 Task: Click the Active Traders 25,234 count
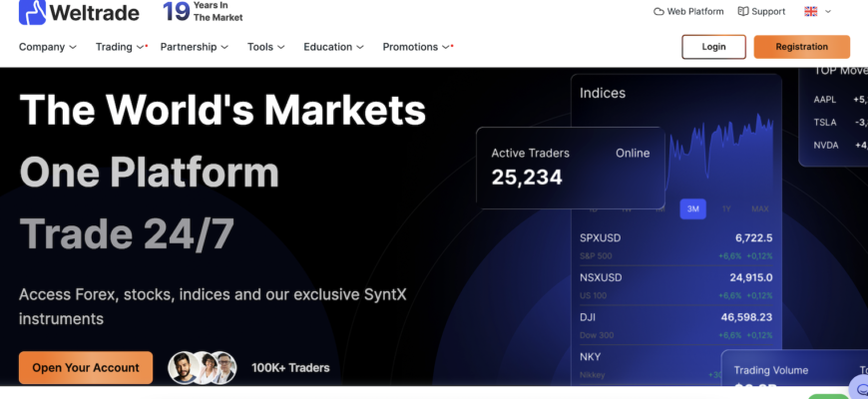(527, 178)
